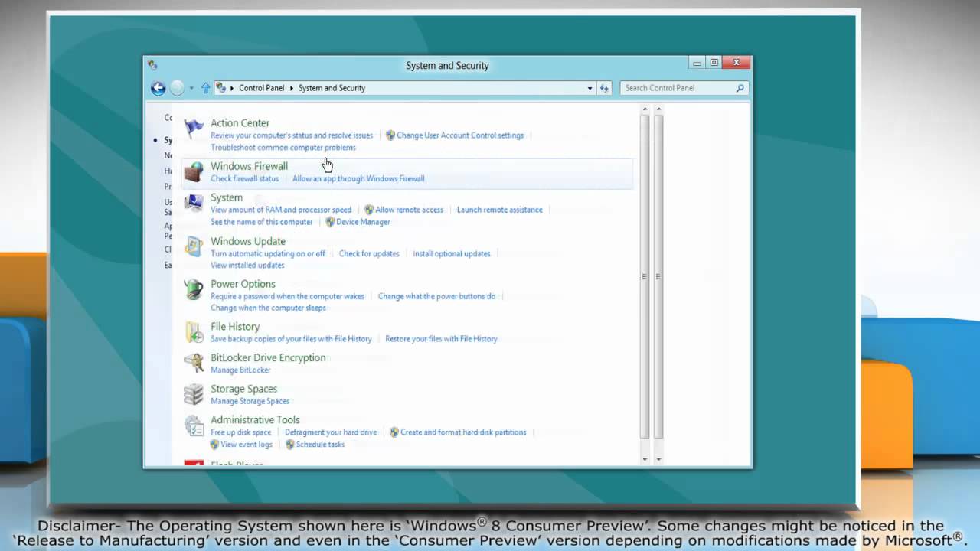
Task: Open the Storage Spaces heading link
Action: click(x=243, y=389)
